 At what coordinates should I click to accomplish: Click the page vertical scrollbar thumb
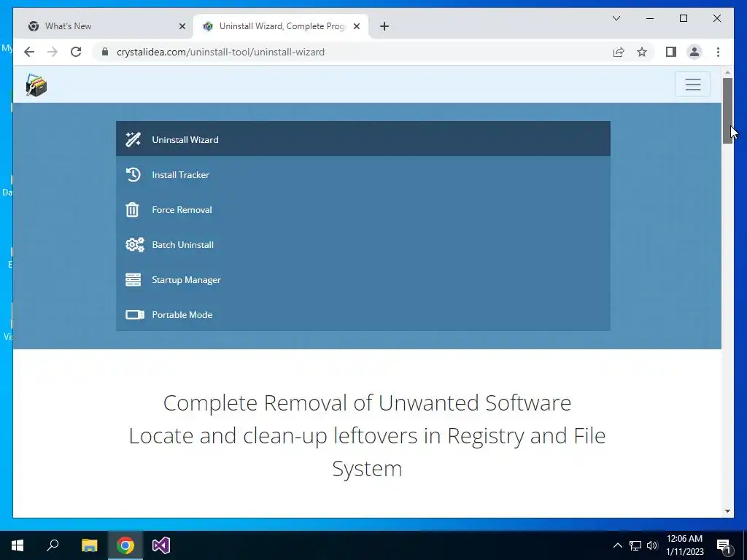click(727, 110)
